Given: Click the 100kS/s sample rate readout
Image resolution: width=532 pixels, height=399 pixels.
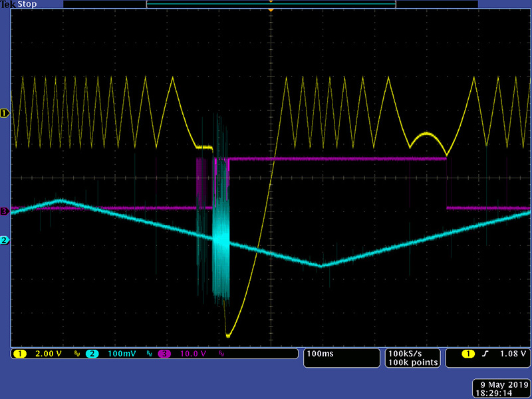Looking at the screenshot, I should [x=405, y=353].
